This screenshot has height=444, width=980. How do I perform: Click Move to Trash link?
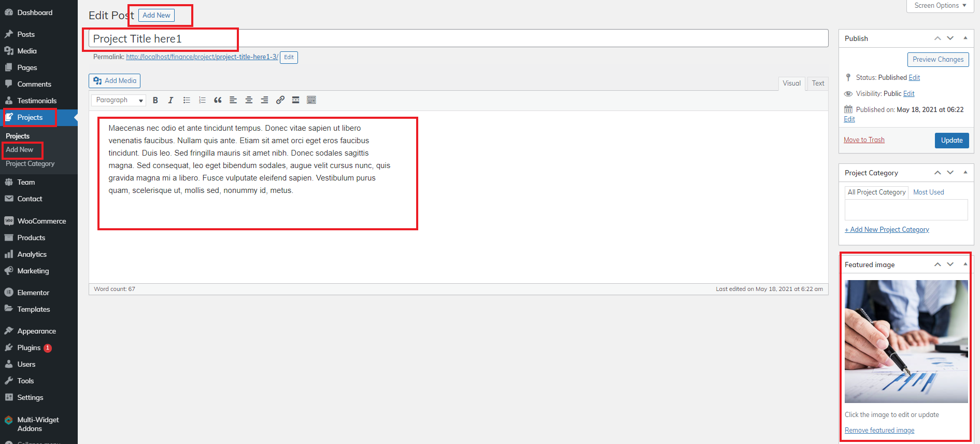tap(864, 140)
